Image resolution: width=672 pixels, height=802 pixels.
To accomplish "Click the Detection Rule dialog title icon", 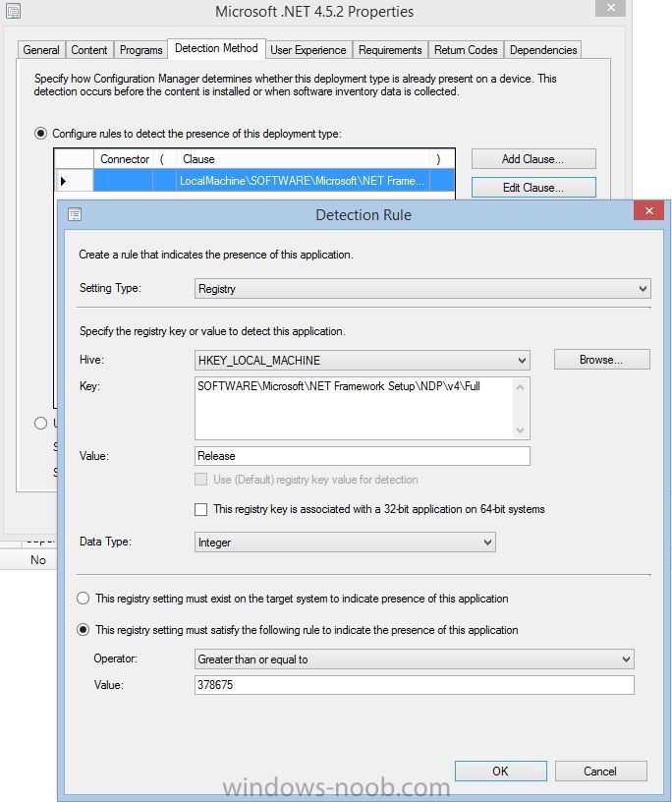I will (x=75, y=214).
